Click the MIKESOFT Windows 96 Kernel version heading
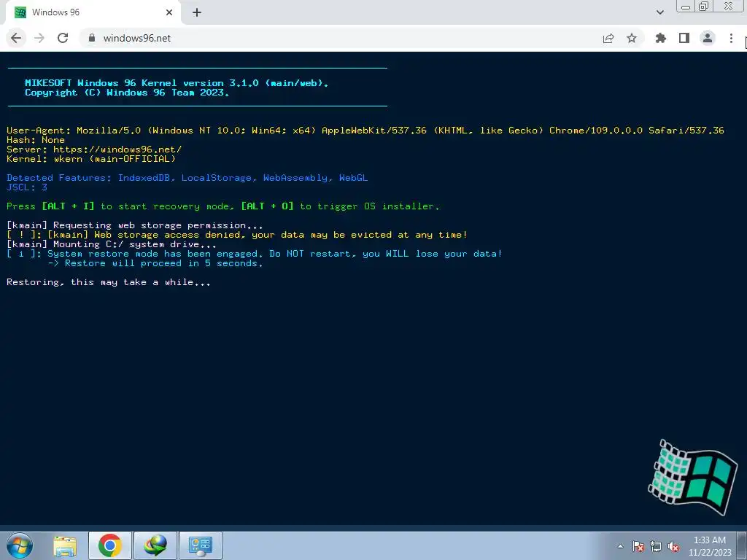 tap(177, 83)
